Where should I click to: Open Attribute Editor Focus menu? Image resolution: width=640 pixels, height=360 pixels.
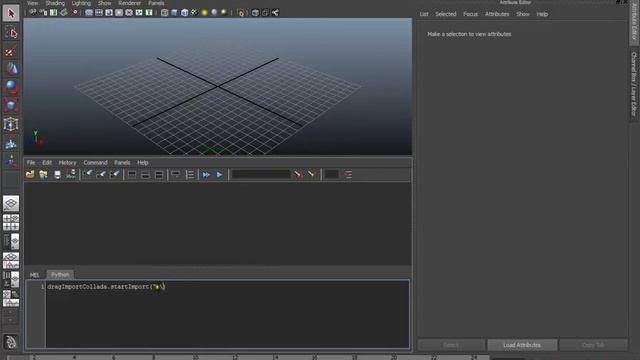pyautogui.click(x=470, y=14)
